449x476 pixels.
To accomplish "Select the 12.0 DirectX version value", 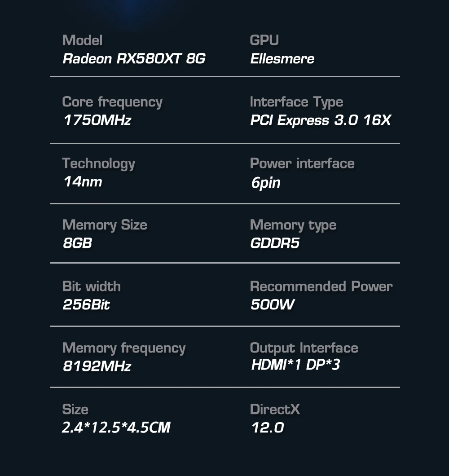I will pos(268,428).
